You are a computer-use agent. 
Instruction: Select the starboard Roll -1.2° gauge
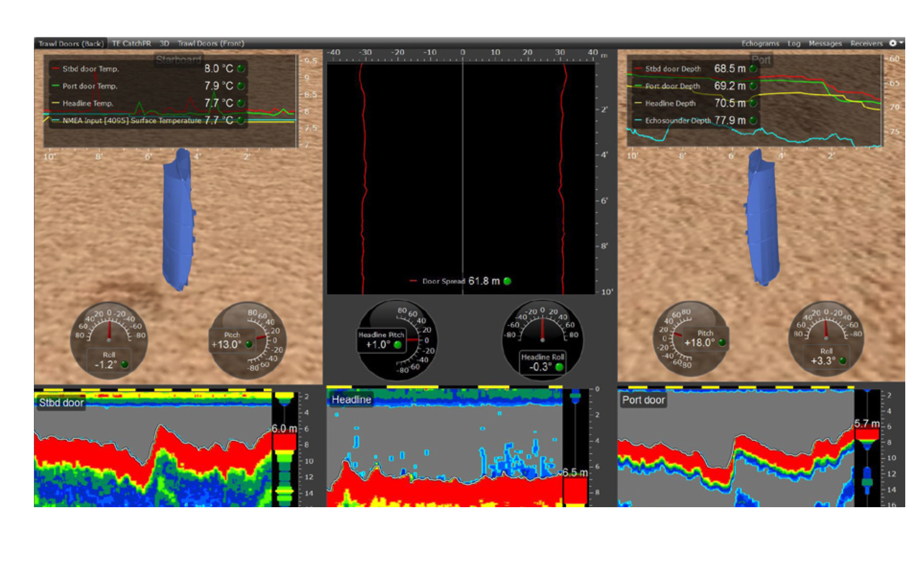click(x=109, y=340)
